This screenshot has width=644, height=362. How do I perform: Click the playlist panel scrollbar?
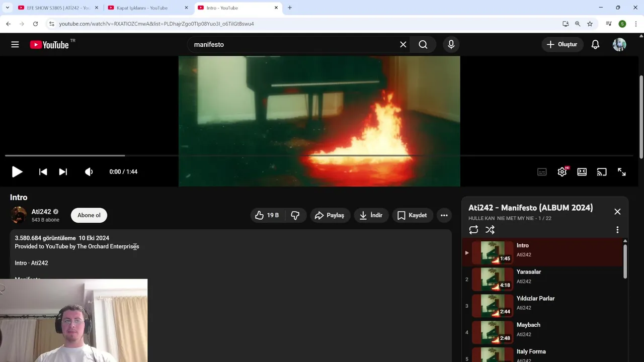625,260
